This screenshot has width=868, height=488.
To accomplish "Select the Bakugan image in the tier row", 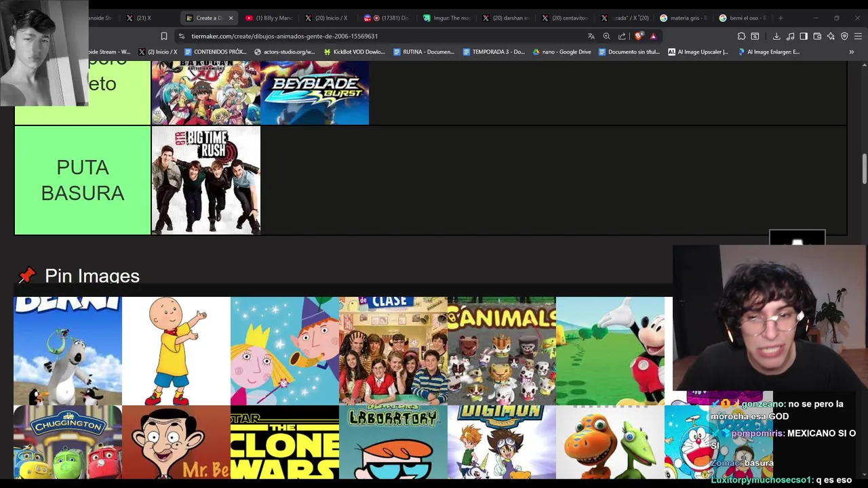I will (x=206, y=93).
